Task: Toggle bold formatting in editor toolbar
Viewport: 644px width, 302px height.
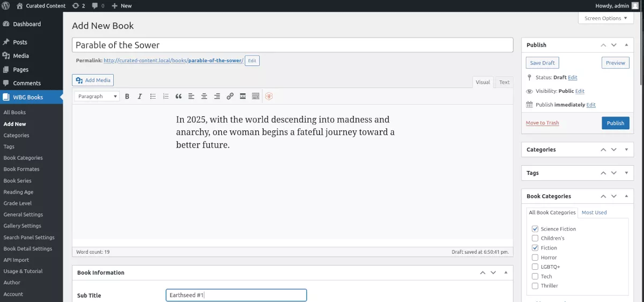Action: [127, 97]
